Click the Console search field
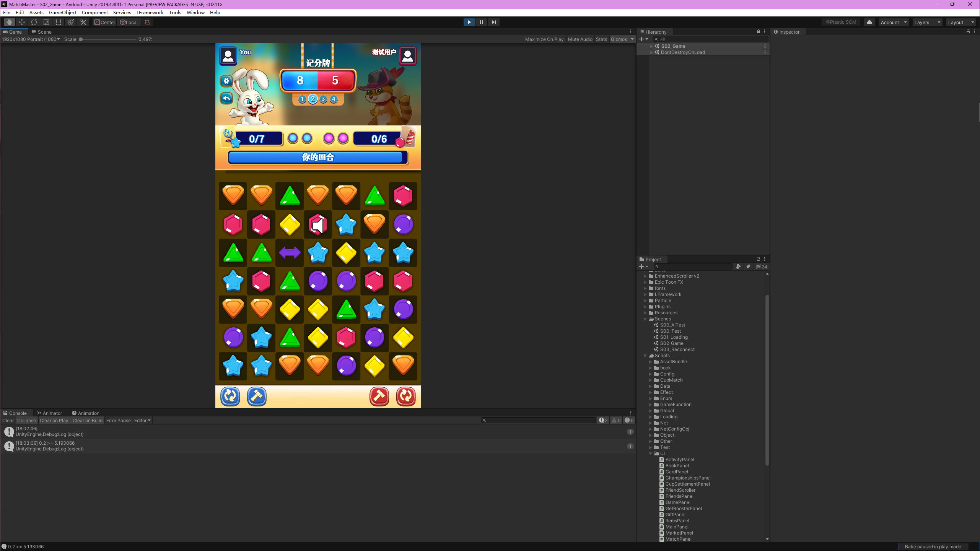 tap(539, 421)
